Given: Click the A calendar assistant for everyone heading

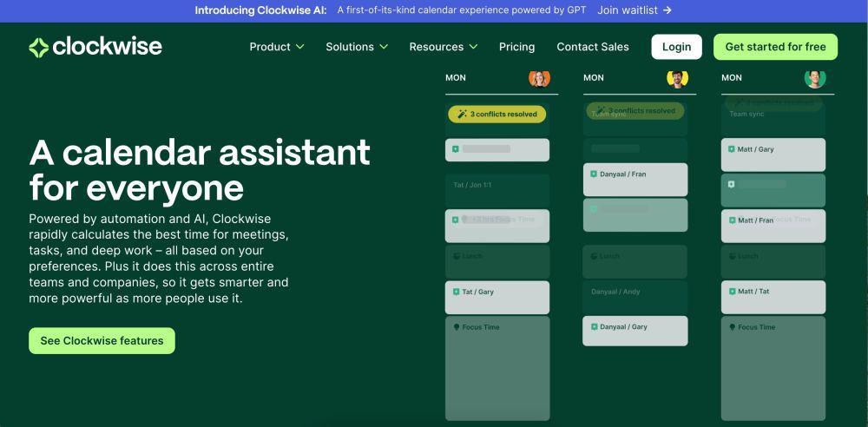Looking at the screenshot, I should coord(200,169).
